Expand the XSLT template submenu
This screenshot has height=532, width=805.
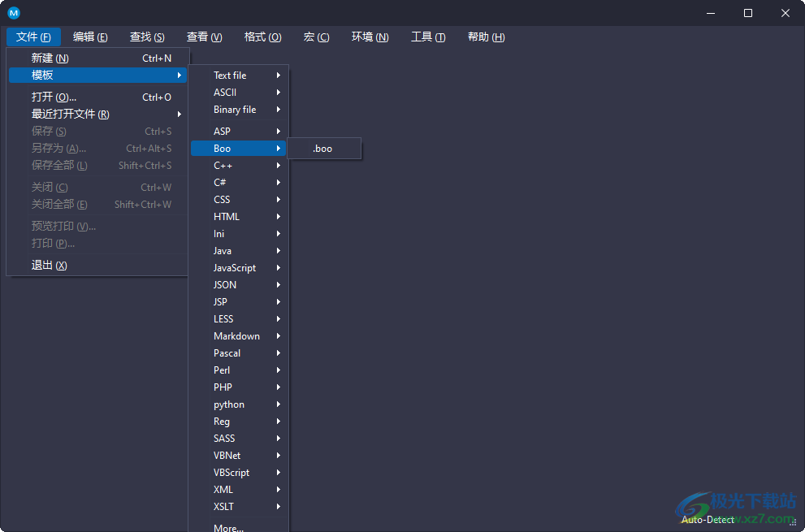pos(239,506)
